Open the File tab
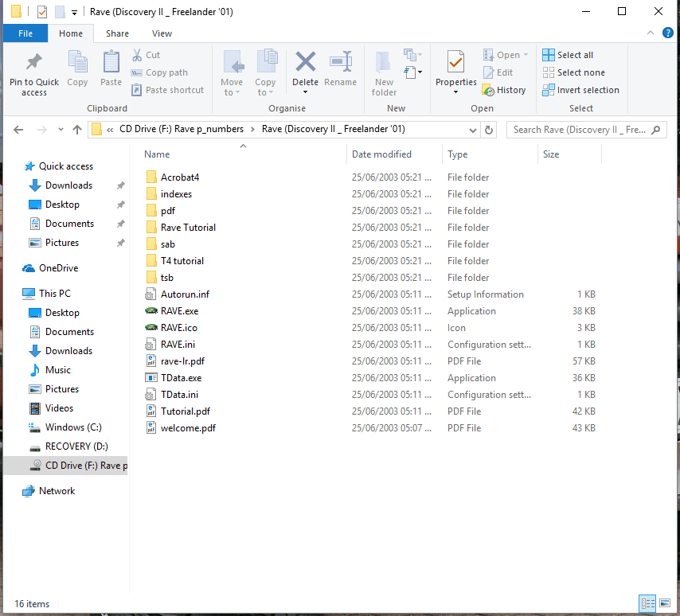The height and width of the screenshot is (616, 680). tap(25, 33)
